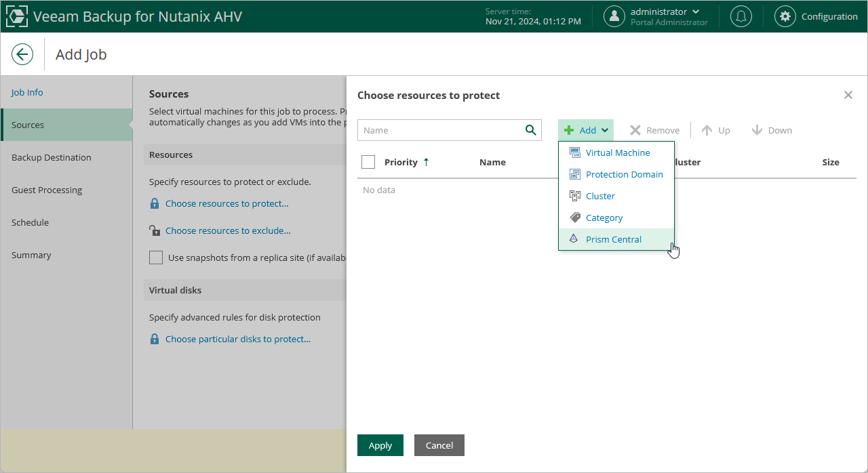The image size is (868, 473).
Task: Click the Veeam logo icon in header
Action: [17, 16]
